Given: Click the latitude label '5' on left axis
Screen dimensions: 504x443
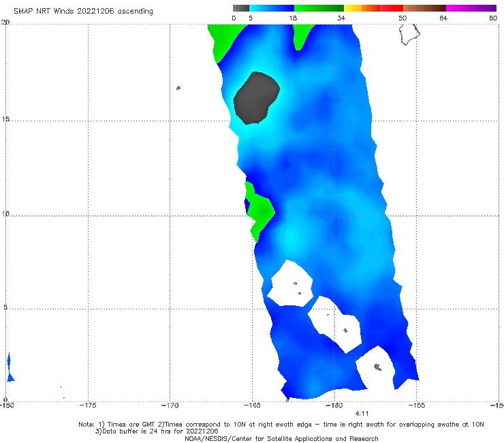Looking at the screenshot, I should tap(5, 307).
